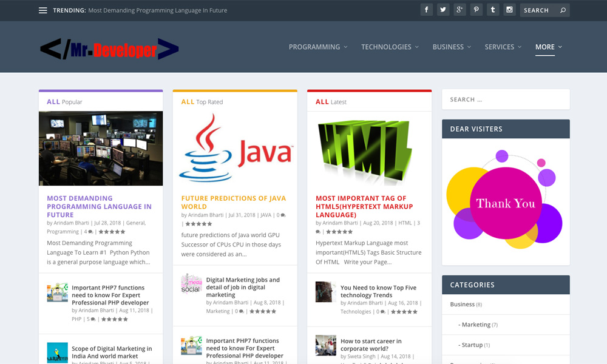
Task: Open the Twitter social link
Action: tap(443, 10)
